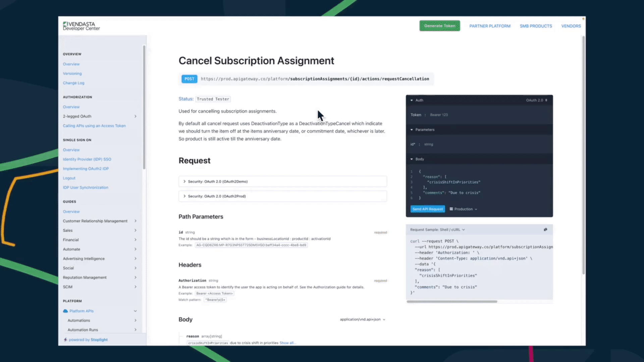Select application vnd.api+json body format dropdown
Screen dimensions: 644x362
[363, 319]
